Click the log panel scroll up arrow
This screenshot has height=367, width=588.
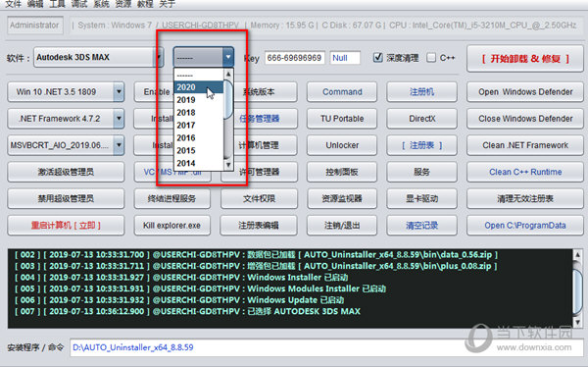(577, 255)
